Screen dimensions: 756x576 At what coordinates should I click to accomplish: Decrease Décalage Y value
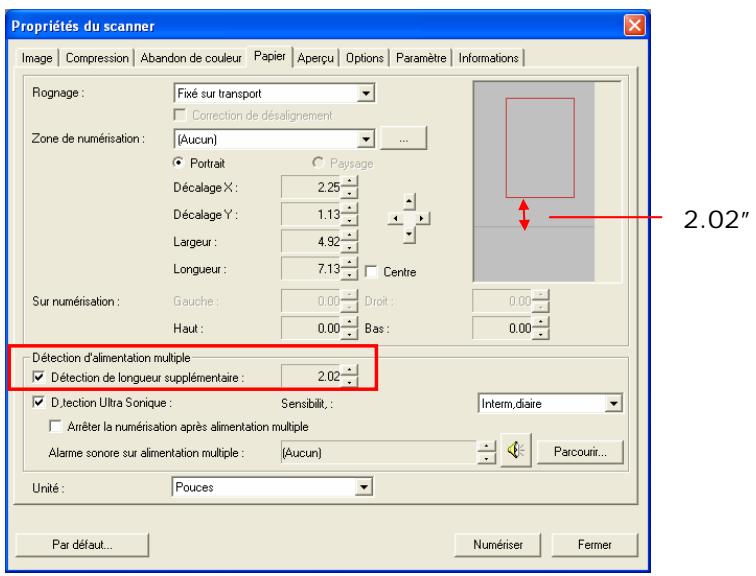tap(350, 220)
